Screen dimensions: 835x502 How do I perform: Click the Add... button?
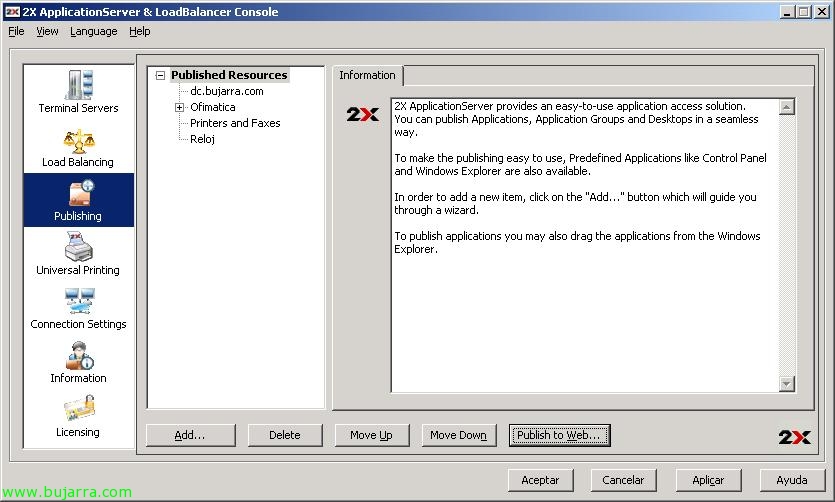point(190,435)
